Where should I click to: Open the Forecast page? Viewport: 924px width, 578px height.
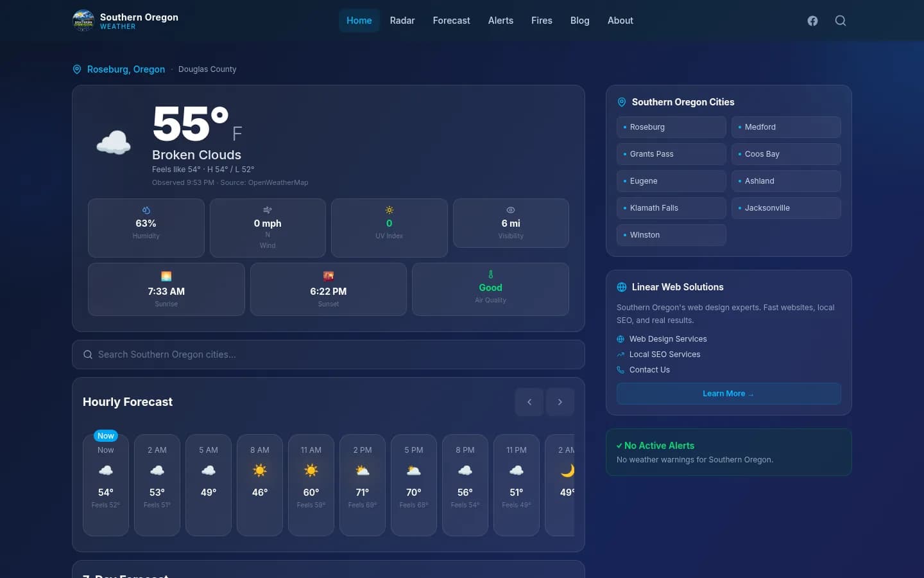[452, 21]
